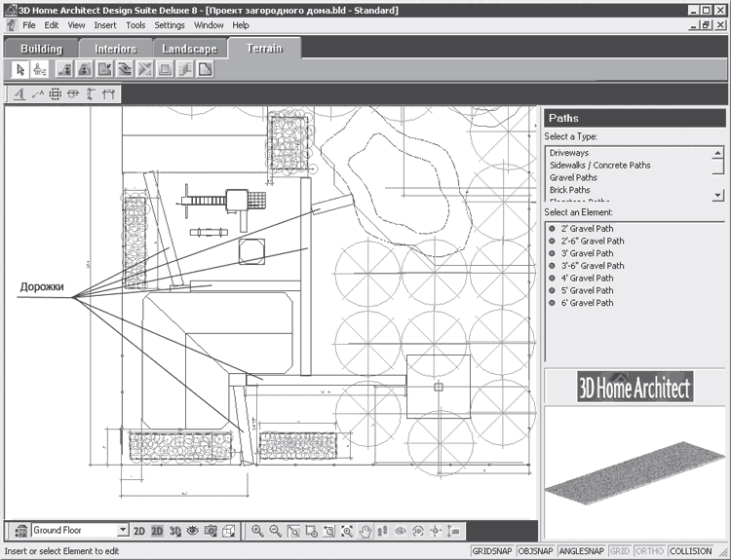The width and height of the screenshot is (731, 560).
Task: Open the wireframe cube display icon
Action: (228, 531)
